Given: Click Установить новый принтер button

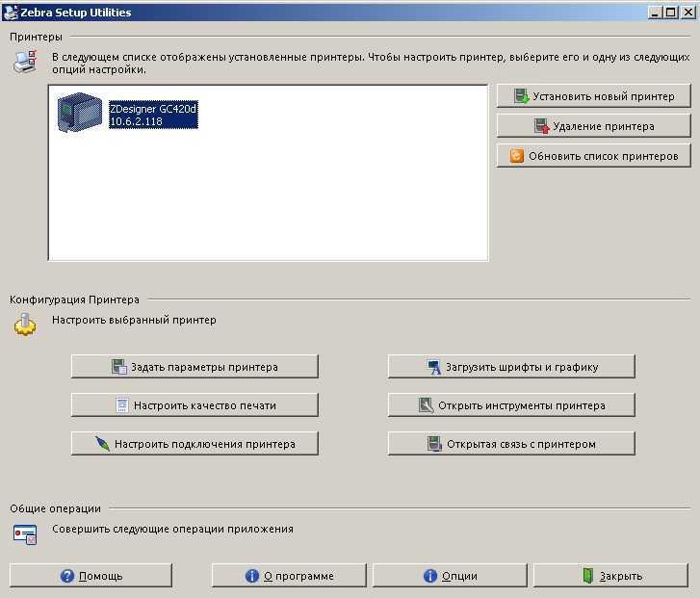Looking at the screenshot, I should click(594, 96).
